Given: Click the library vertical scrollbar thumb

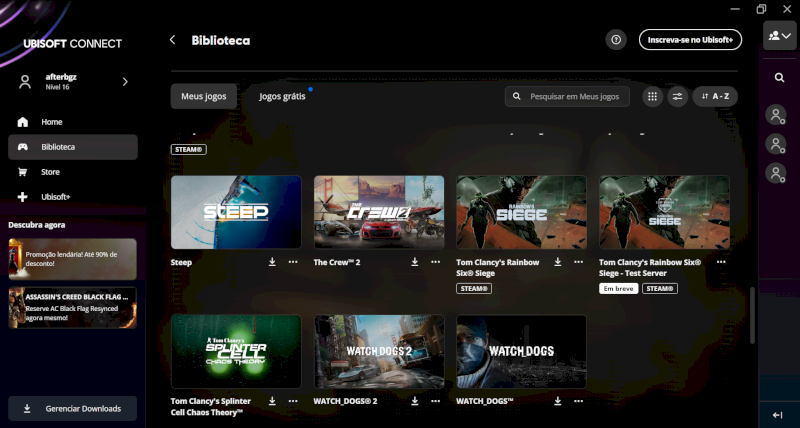Looking at the screenshot, I should click(x=752, y=315).
